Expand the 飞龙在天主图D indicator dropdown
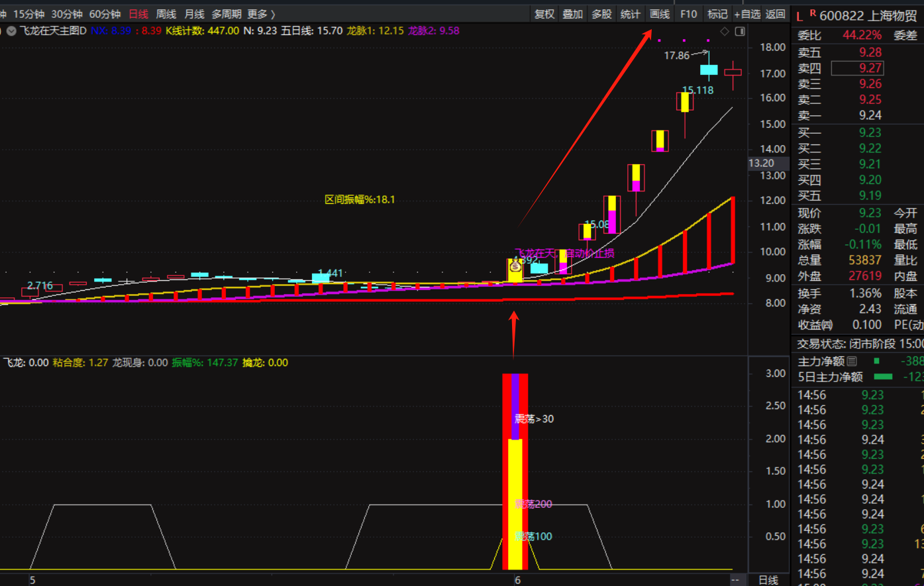924x586 pixels. [11, 30]
